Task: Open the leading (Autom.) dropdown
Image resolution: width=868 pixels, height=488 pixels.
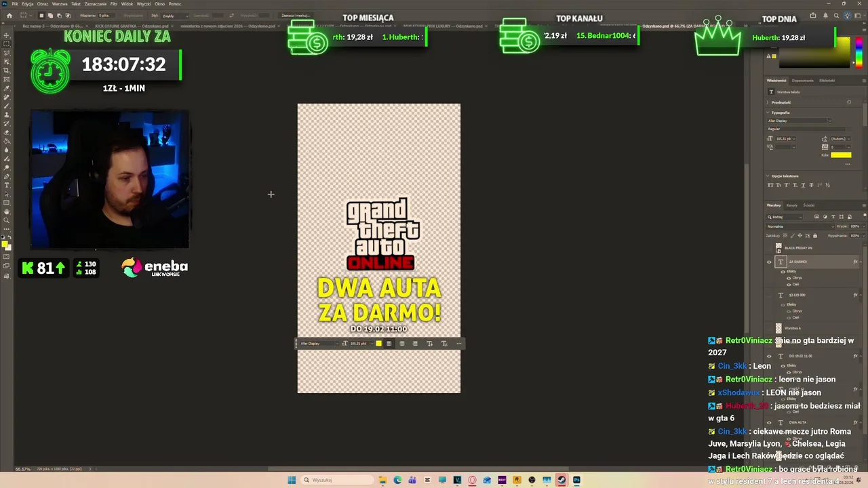Action: [x=848, y=139]
